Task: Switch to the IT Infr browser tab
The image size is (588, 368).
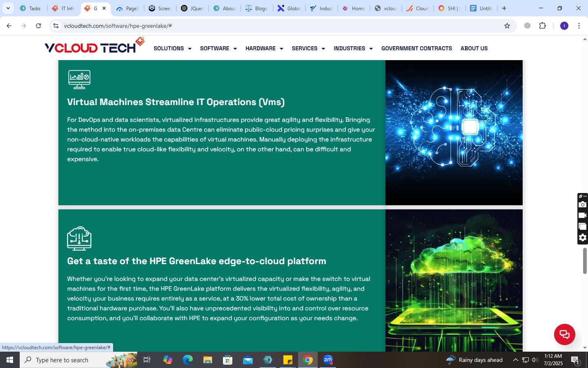Action: click(64, 8)
